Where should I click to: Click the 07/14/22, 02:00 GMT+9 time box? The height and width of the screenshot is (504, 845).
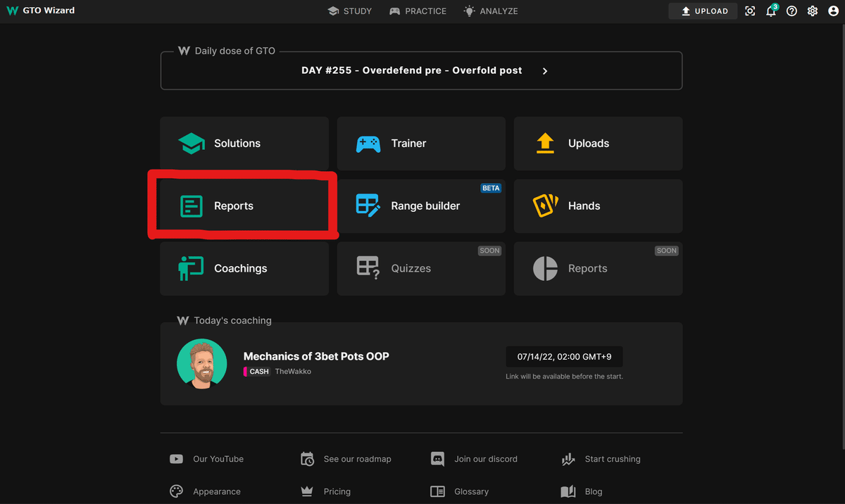coord(564,357)
